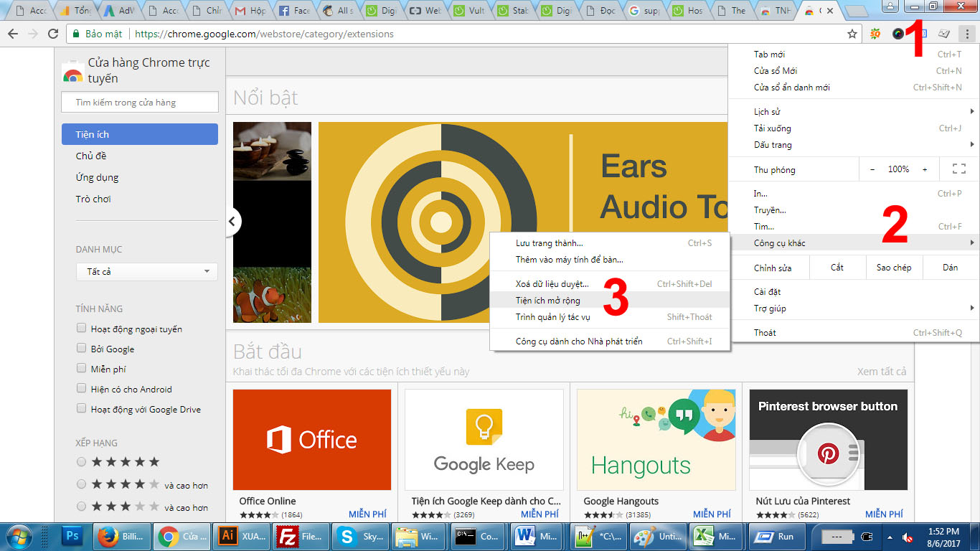Select 'Tiện ích mở rộng' in the submenu
The width and height of the screenshot is (980, 551).
[548, 301]
